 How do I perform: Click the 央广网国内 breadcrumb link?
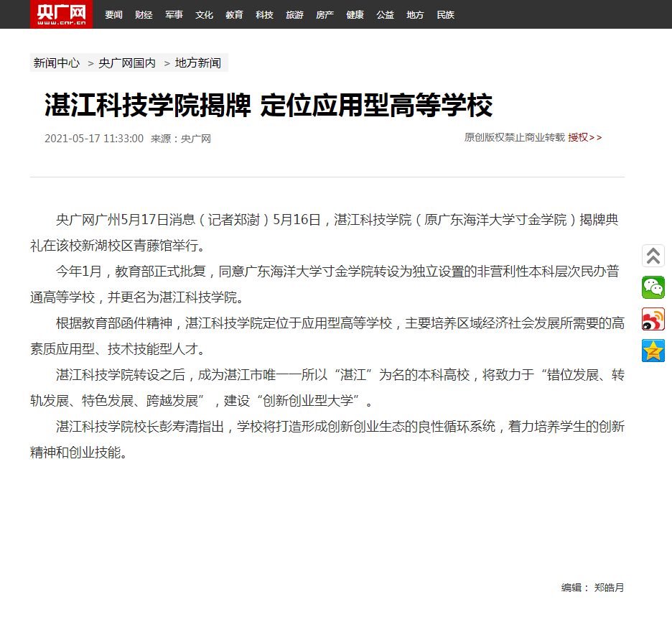coord(127,63)
